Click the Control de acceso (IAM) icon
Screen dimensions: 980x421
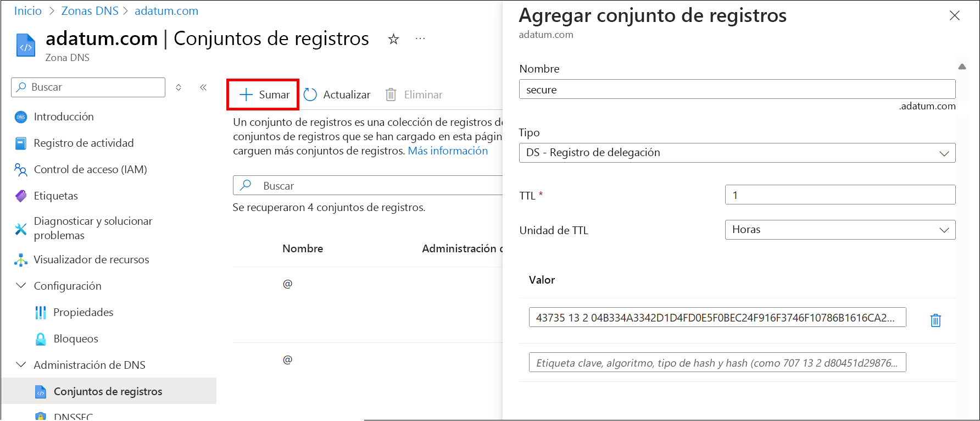[x=21, y=170]
